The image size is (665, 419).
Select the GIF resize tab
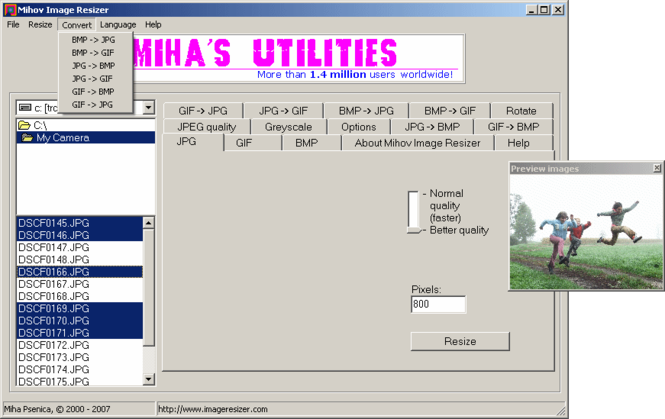[253, 143]
